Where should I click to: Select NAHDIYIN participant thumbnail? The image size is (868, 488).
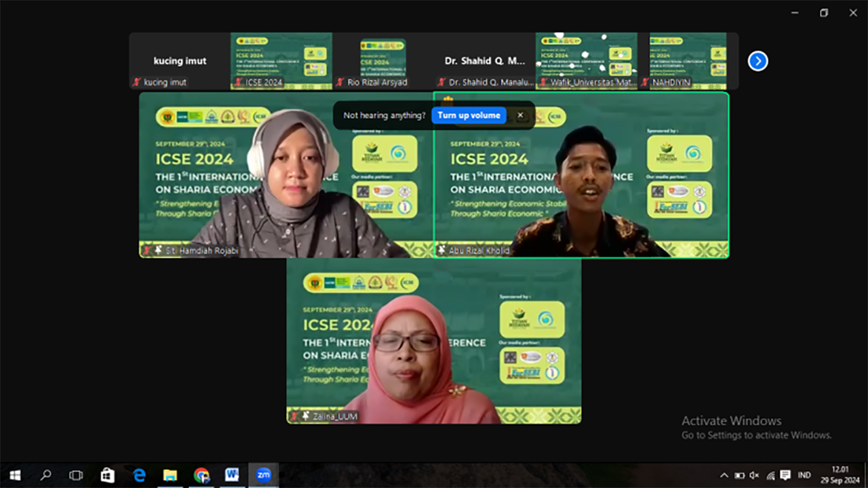point(688,61)
